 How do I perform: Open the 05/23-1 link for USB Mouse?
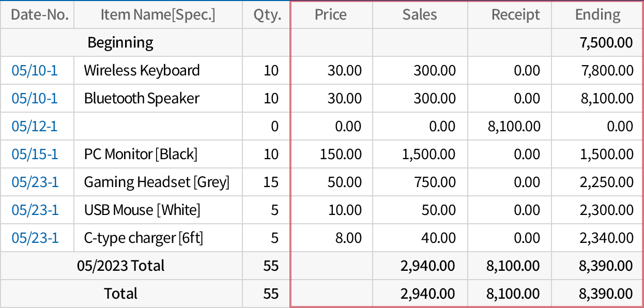tap(35, 210)
